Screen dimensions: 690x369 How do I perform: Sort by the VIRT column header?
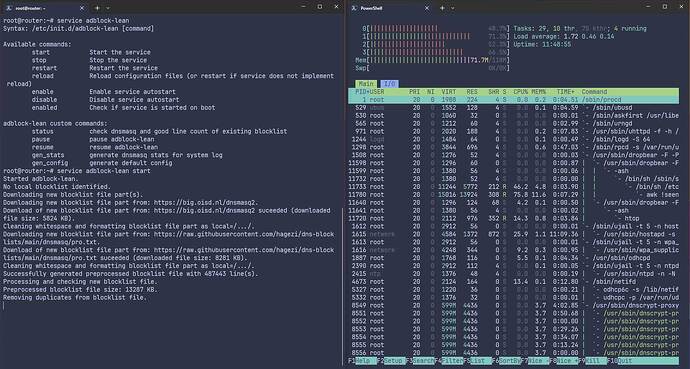[x=449, y=92]
